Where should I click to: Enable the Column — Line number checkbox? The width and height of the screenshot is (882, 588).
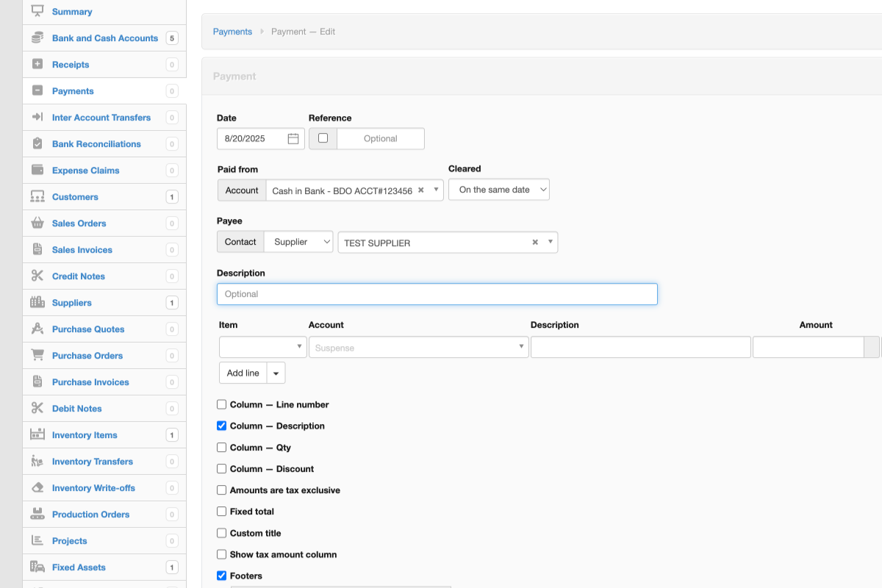[222, 404]
